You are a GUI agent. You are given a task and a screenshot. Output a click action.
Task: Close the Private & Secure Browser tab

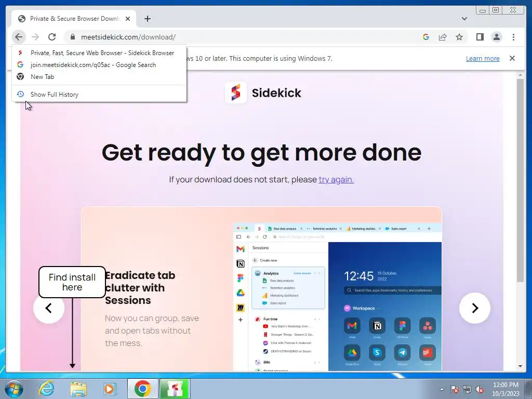pos(128,19)
